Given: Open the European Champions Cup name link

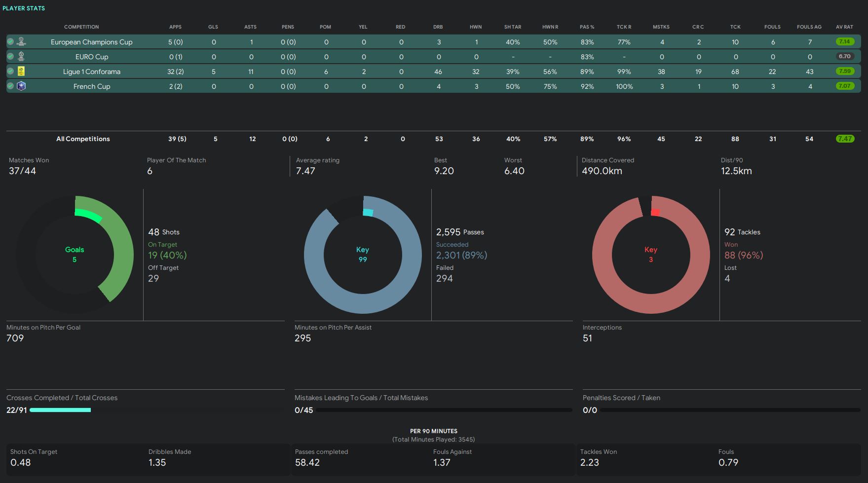Looking at the screenshot, I should point(92,42).
